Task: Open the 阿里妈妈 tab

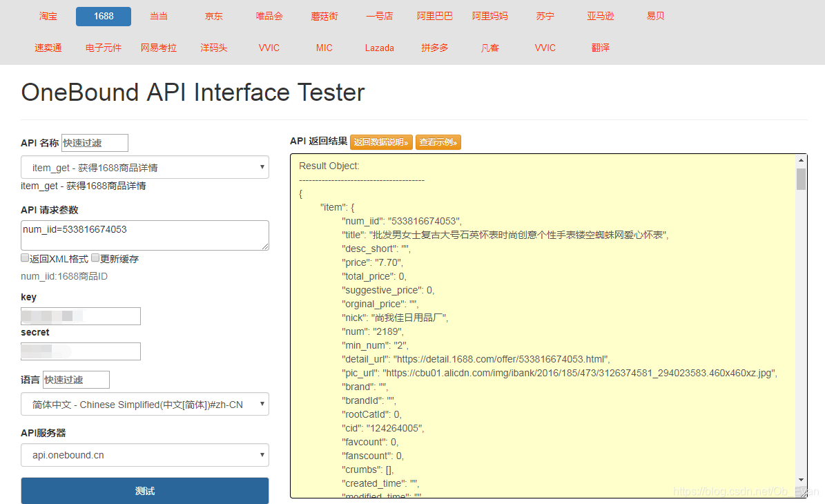Action: tap(490, 17)
